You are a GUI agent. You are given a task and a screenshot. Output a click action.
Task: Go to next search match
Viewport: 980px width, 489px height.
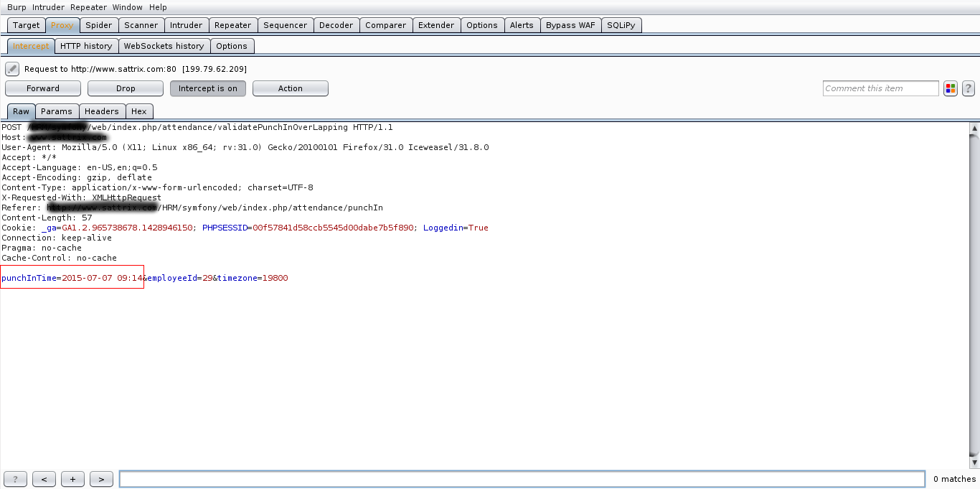[101, 479]
